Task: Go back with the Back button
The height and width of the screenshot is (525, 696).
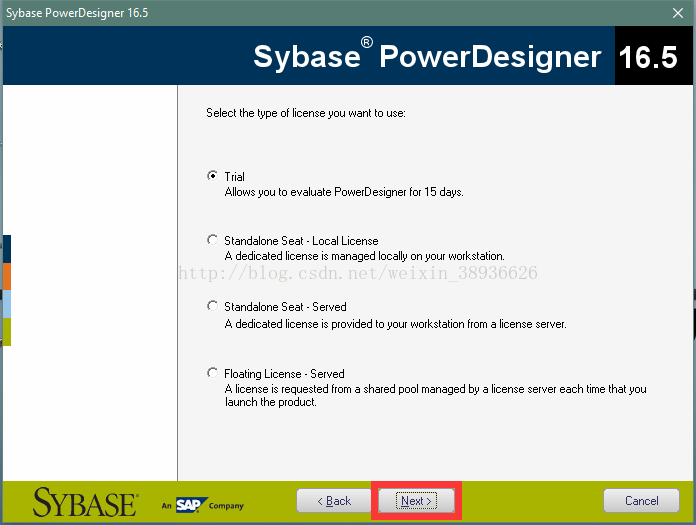Action: point(334,501)
